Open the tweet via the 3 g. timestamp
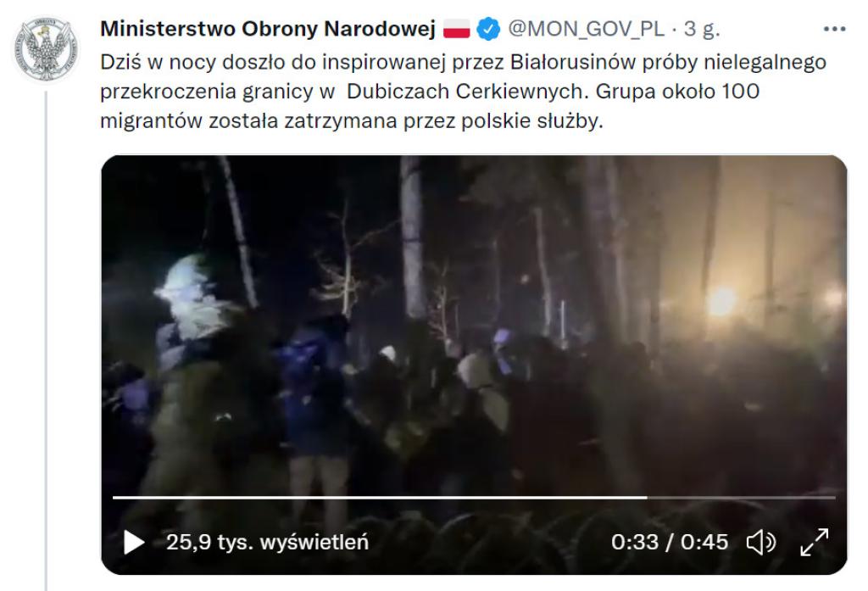This screenshot has width=868, height=591. pos(702,29)
